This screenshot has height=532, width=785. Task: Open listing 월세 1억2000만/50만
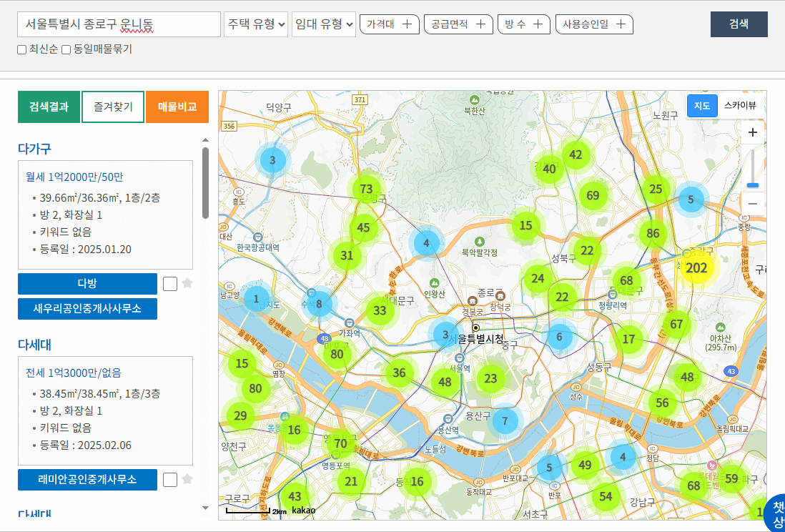pos(74,177)
